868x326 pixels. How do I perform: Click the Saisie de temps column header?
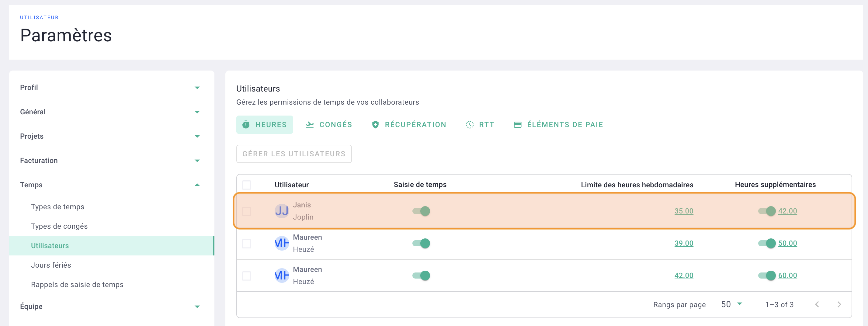pyautogui.click(x=420, y=185)
